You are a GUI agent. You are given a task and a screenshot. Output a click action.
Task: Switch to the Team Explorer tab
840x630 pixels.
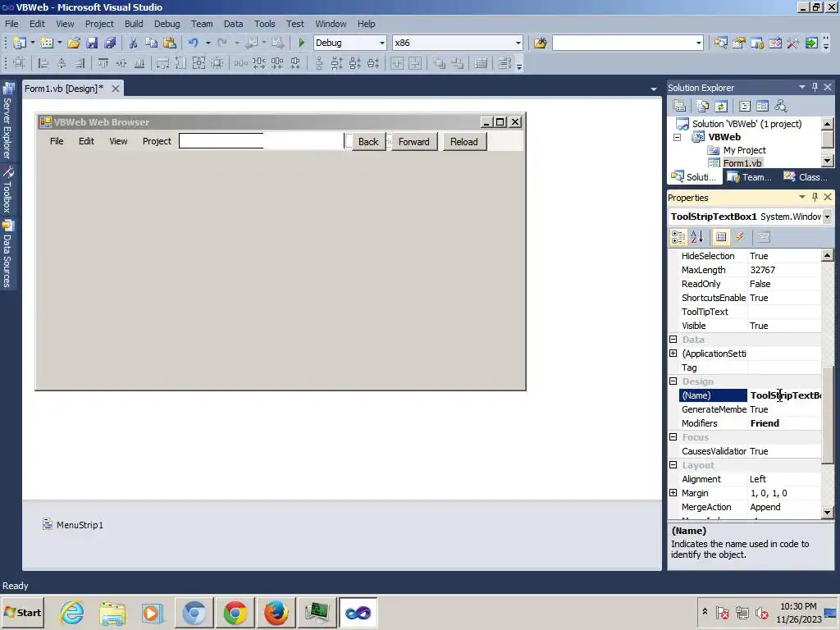(750, 177)
